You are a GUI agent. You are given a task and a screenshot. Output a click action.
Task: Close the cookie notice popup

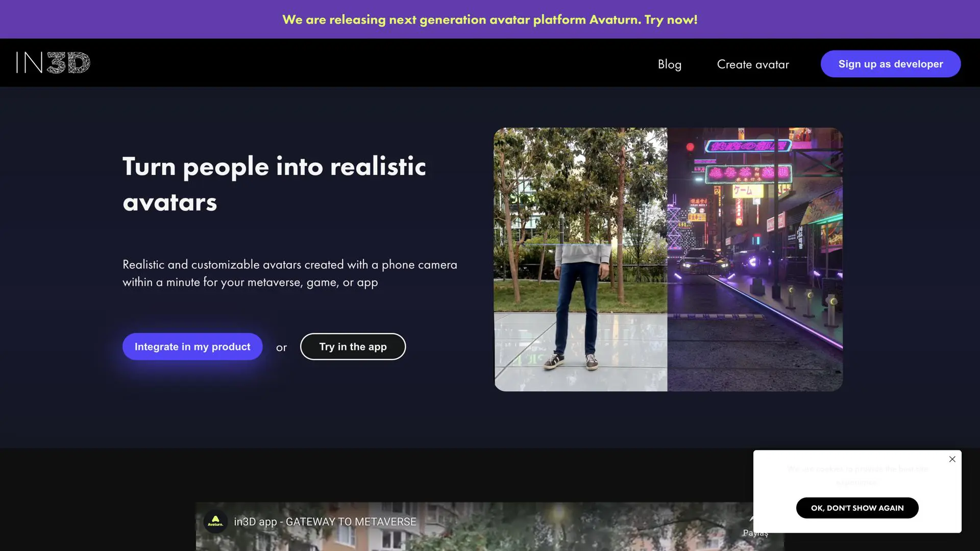tap(952, 459)
